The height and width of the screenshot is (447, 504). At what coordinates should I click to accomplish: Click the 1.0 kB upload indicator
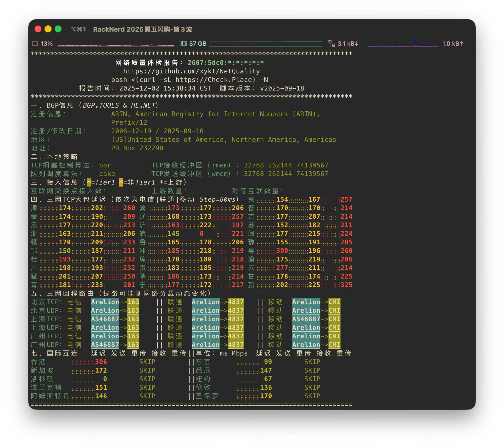click(x=453, y=43)
